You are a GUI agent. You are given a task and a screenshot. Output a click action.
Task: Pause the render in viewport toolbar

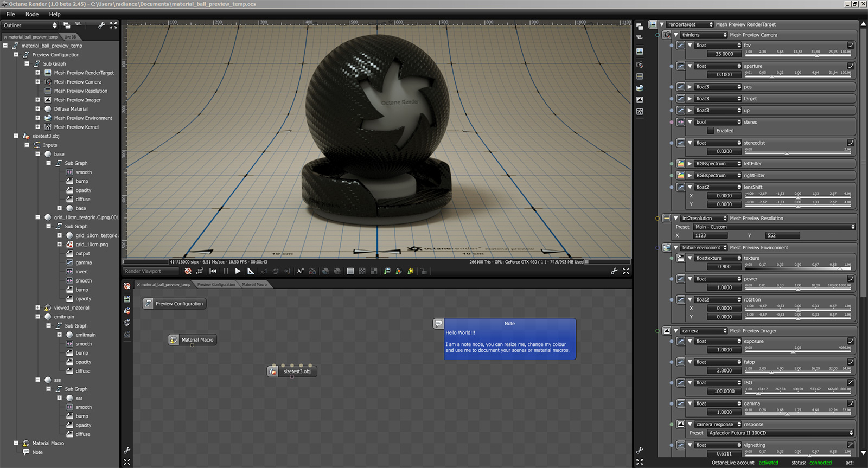(226, 271)
